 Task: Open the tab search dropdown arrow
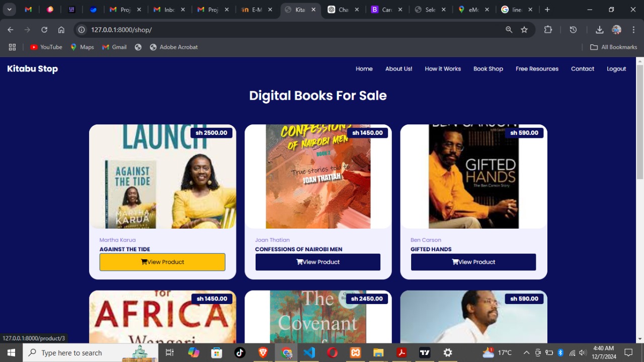9,10
